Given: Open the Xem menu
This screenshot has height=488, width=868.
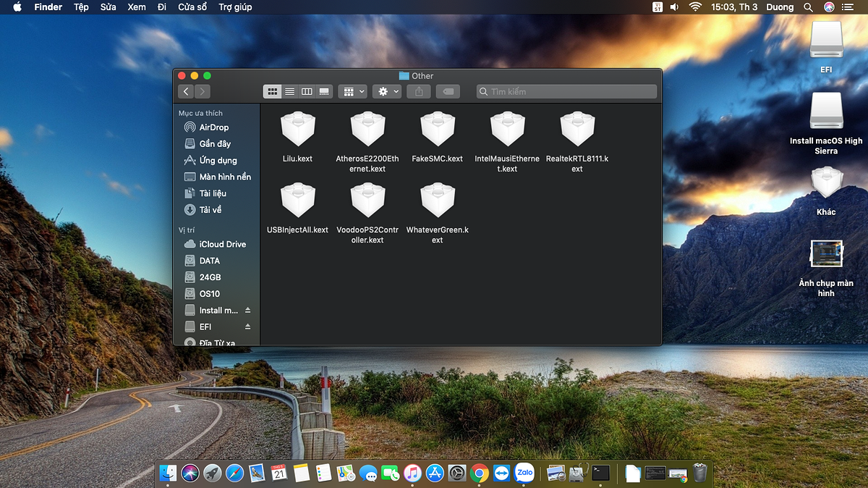Looking at the screenshot, I should [x=136, y=7].
